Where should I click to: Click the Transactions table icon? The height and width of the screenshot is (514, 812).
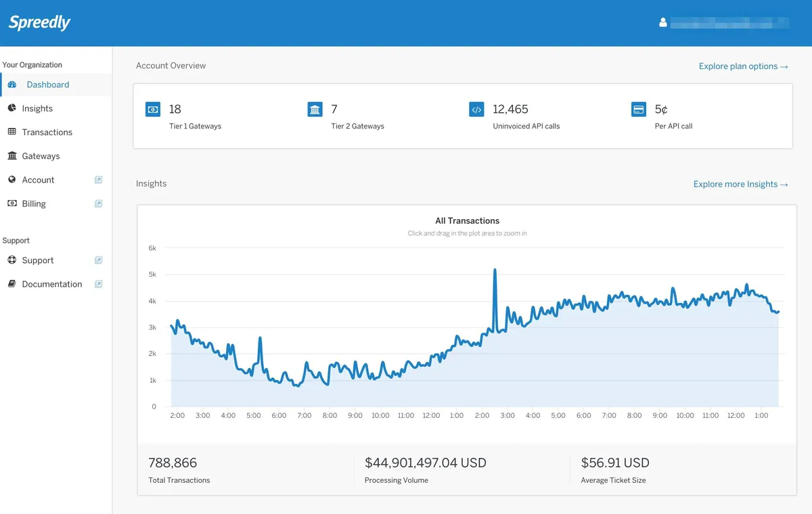[12, 132]
